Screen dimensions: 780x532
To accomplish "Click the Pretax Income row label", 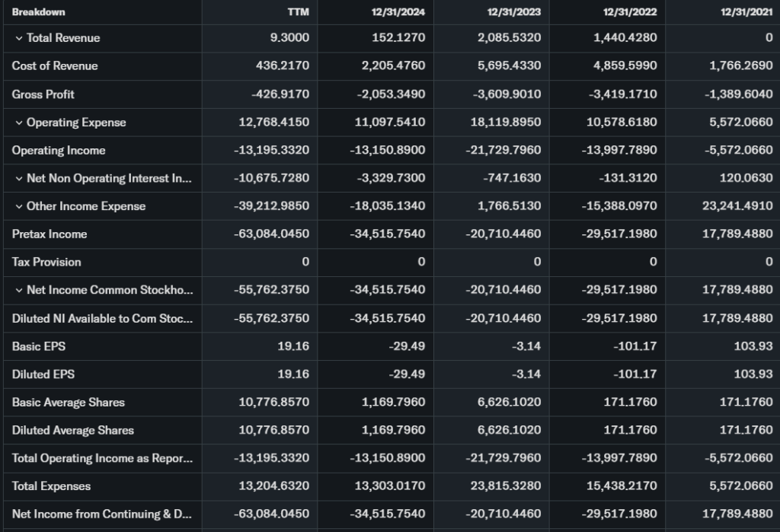I will coord(50,234).
